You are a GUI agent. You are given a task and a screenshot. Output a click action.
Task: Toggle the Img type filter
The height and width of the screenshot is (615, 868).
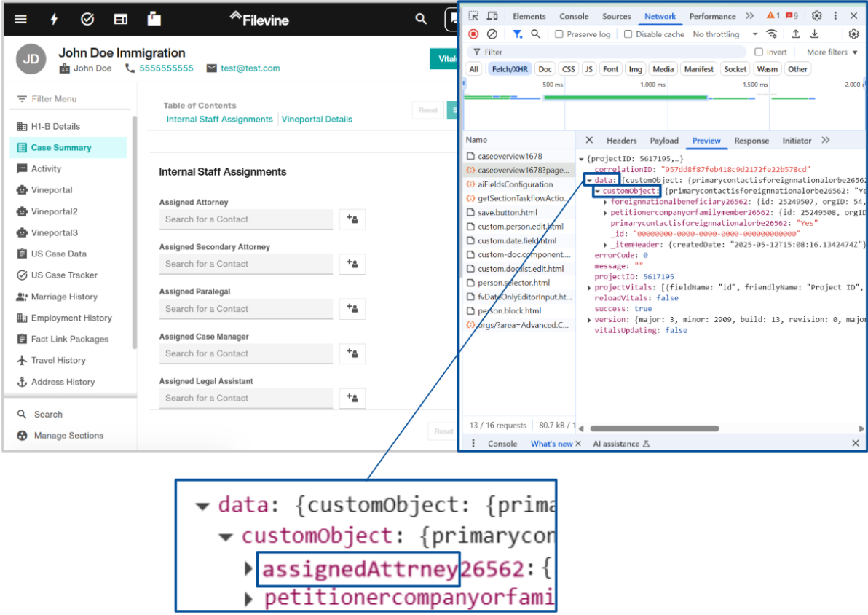(635, 68)
